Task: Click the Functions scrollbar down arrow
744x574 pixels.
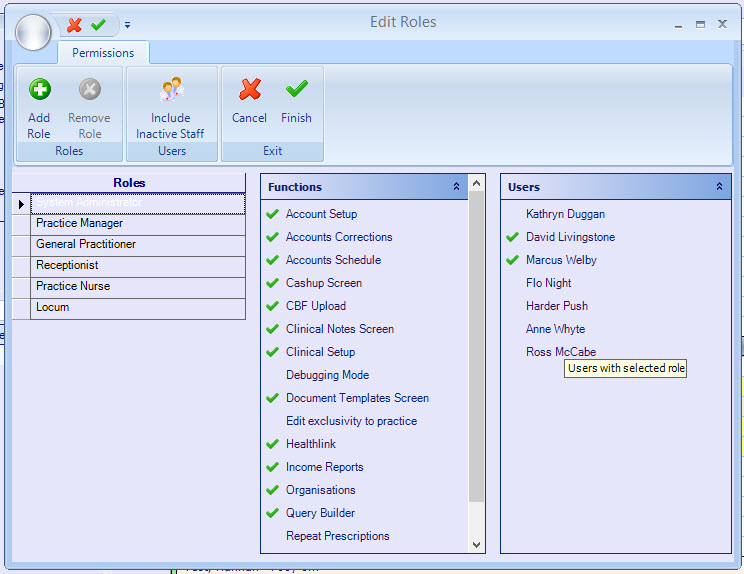Action: (476, 545)
